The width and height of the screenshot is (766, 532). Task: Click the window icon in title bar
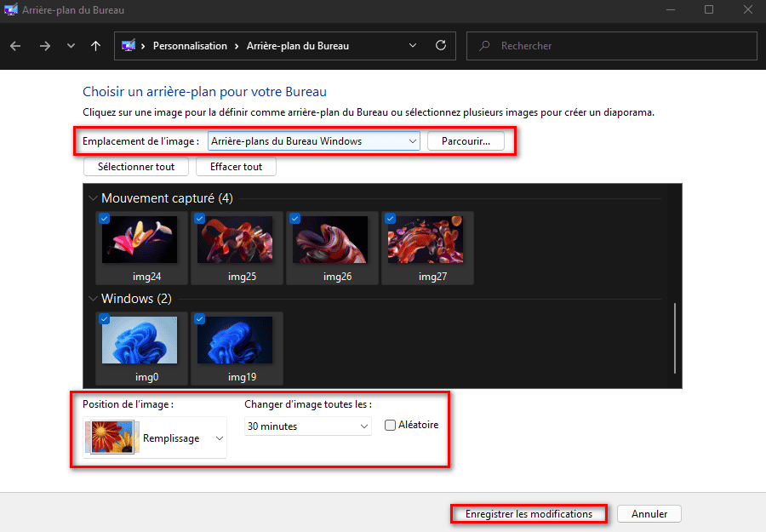click(x=11, y=9)
